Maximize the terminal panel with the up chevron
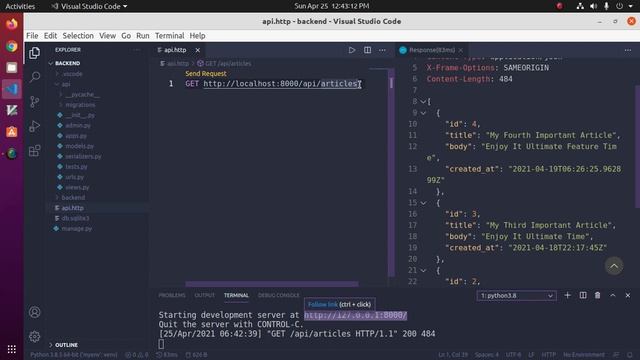This screenshot has height=360, width=640. (613, 295)
